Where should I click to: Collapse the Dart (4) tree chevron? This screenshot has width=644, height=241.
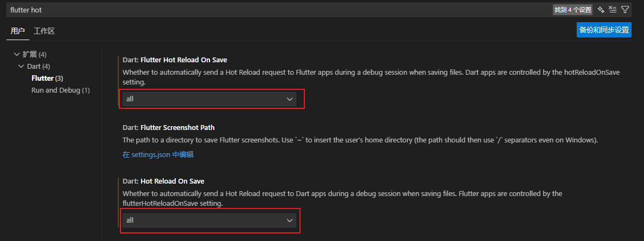pyautogui.click(x=21, y=66)
